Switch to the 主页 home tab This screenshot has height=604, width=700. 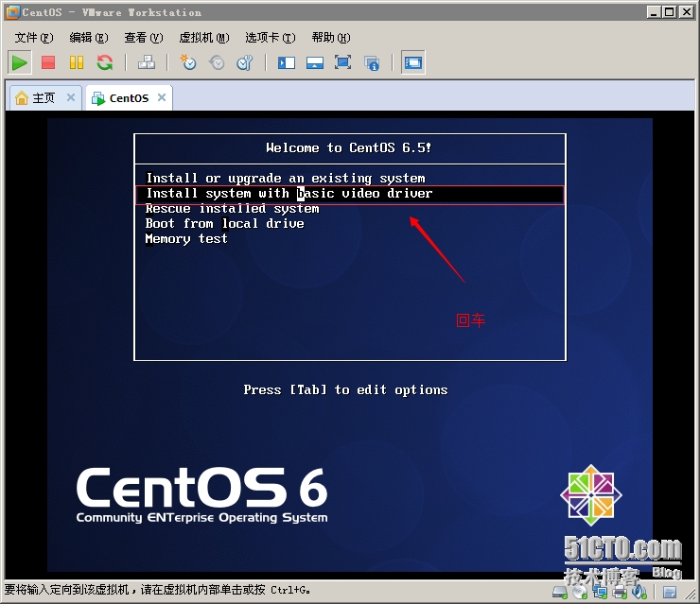click(44, 97)
